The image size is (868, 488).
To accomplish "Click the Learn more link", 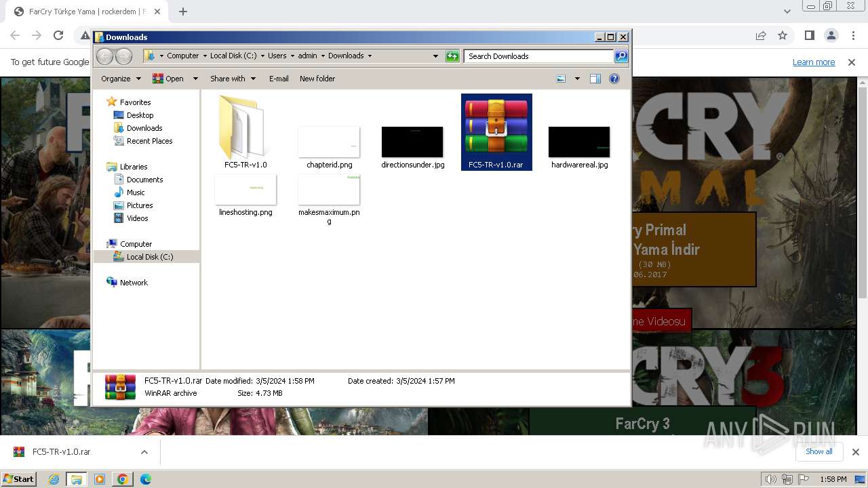I will pos(814,62).
